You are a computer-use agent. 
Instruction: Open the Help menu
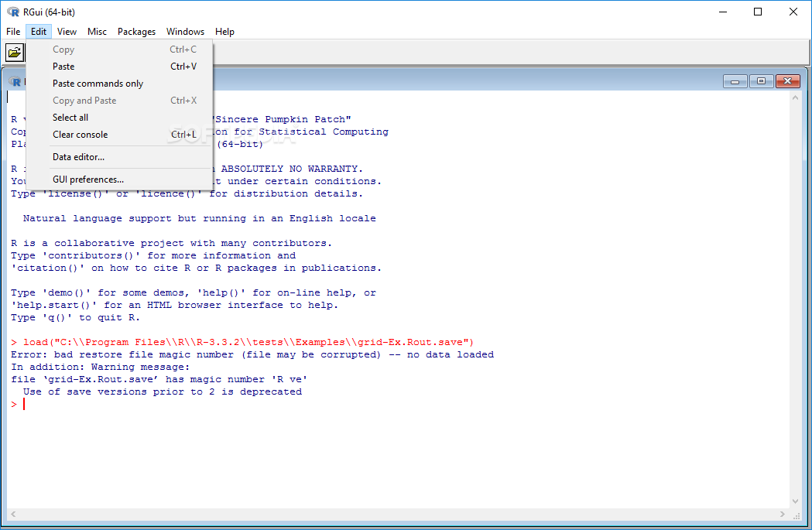[x=224, y=32]
